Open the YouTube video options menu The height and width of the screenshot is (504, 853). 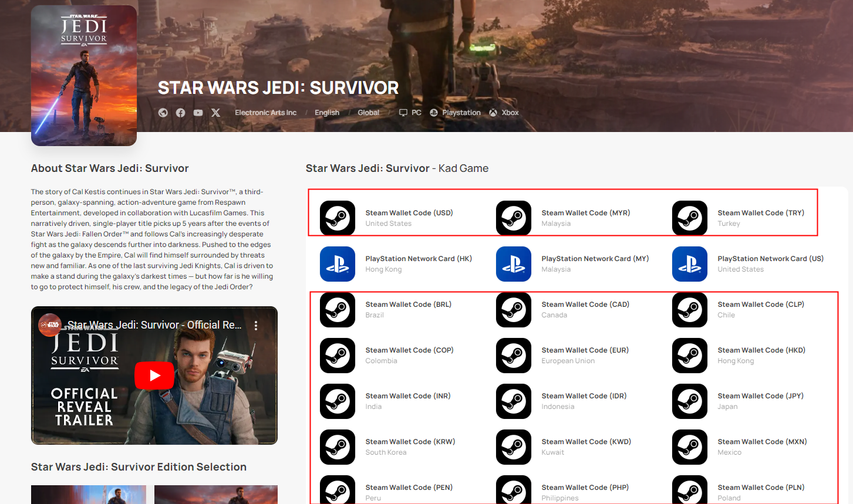[256, 325]
